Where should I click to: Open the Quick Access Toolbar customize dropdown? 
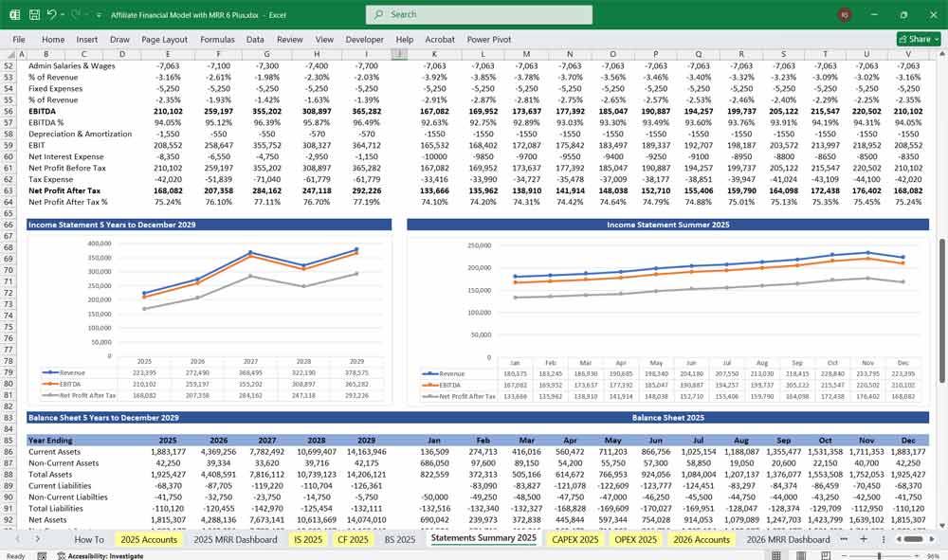(x=99, y=14)
